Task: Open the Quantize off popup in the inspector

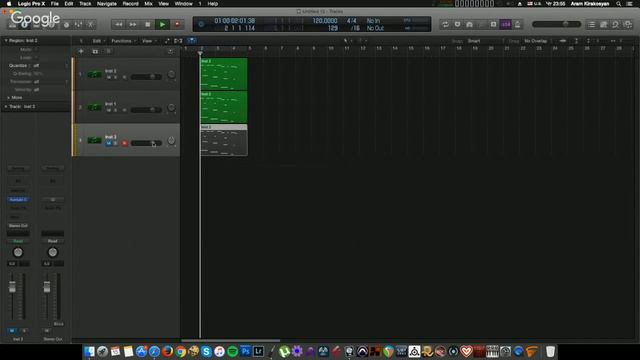Action: [x=36, y=65]
